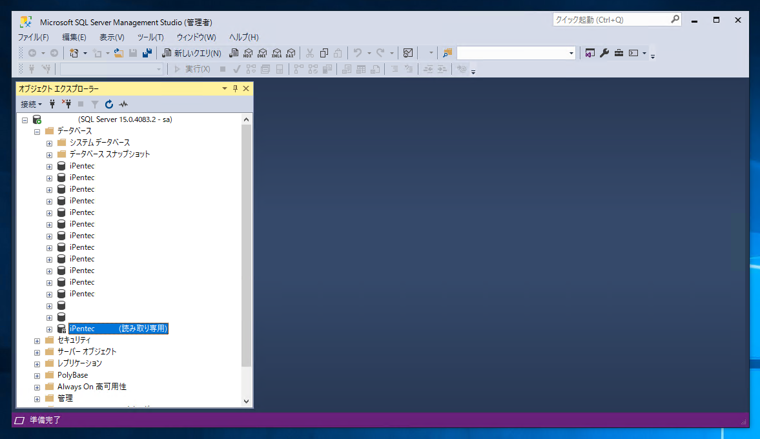The height and width of the screenshot is (439, 760).
Task: Click the connected server node icon
Action: click(37, 119)
